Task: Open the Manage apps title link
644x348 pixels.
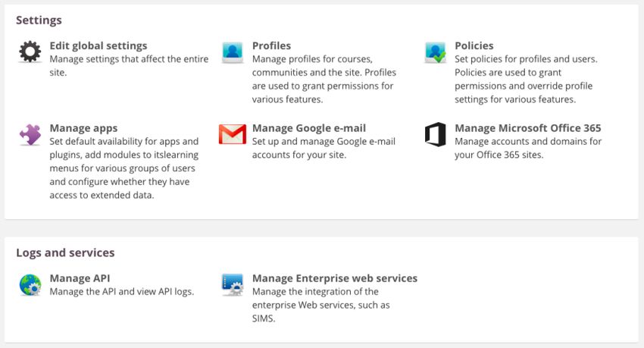Action: pos(83,128)
